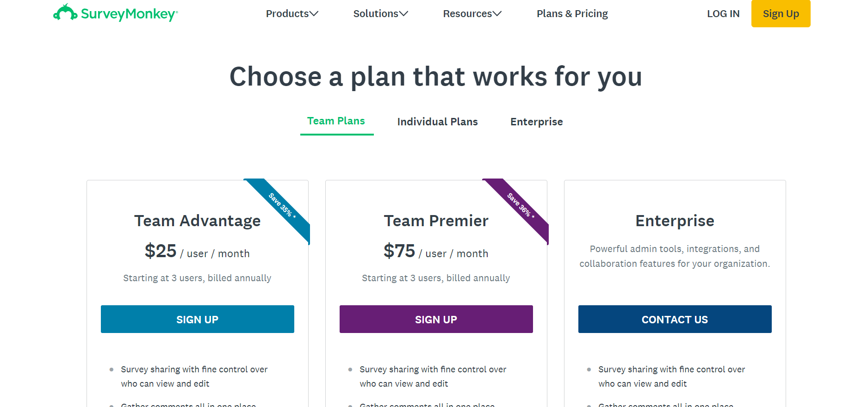The image size is (868, 407).
Task: Click the Enterprise plan card heading
Action: (x=675, y=221)
